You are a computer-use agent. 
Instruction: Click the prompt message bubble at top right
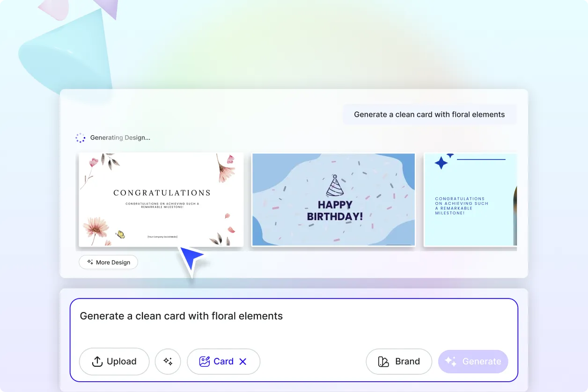(x=429, y=115)
